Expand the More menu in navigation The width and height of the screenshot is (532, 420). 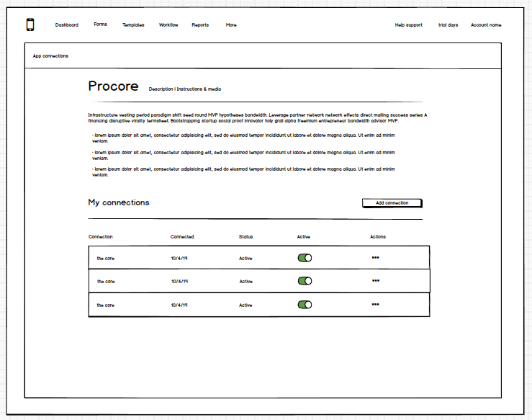click(x=230, y=25)
